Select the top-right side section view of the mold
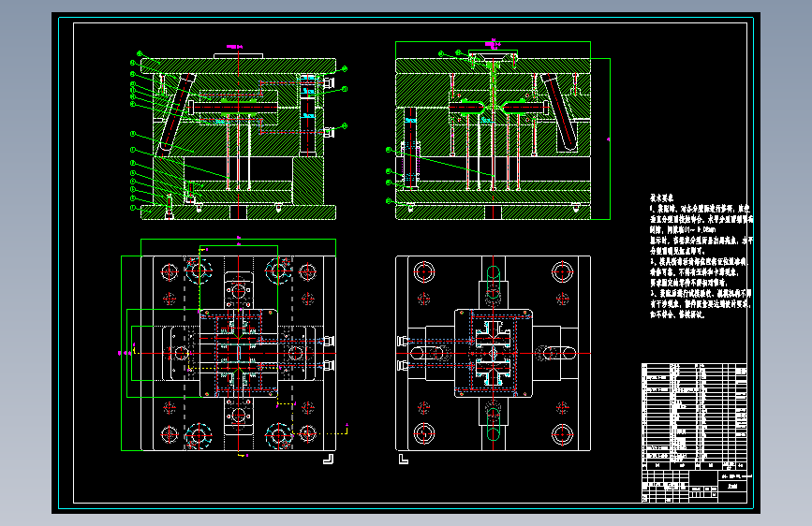 (493, 136)
